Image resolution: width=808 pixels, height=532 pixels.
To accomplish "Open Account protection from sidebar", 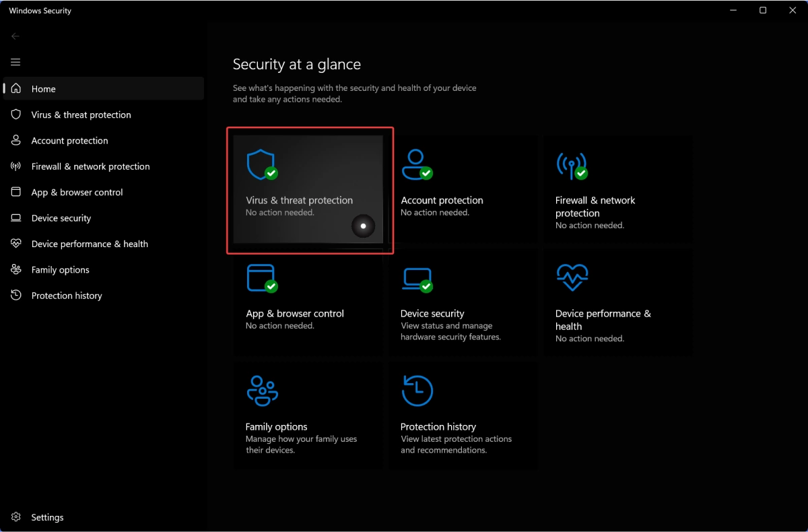I will [x=104, y=140].
